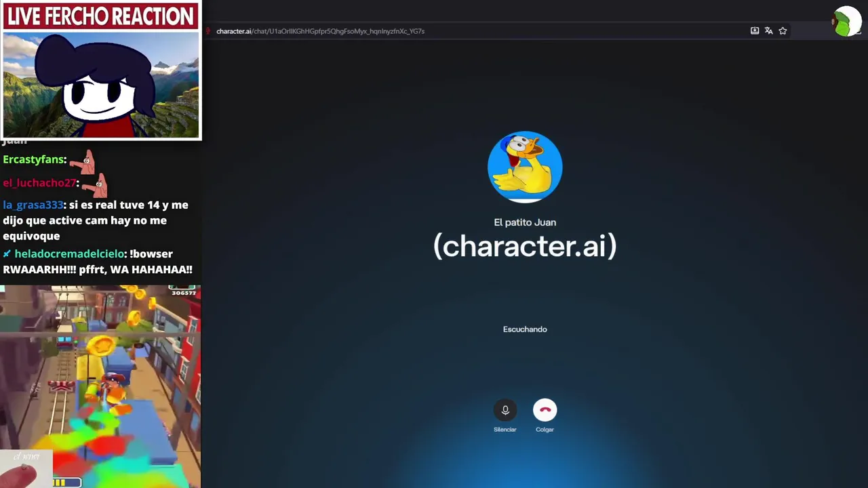The height and width of the screenshot is (488, 868).
Task: Click the Colgar label under the hang-up button
Action: (x=545, y=430)
